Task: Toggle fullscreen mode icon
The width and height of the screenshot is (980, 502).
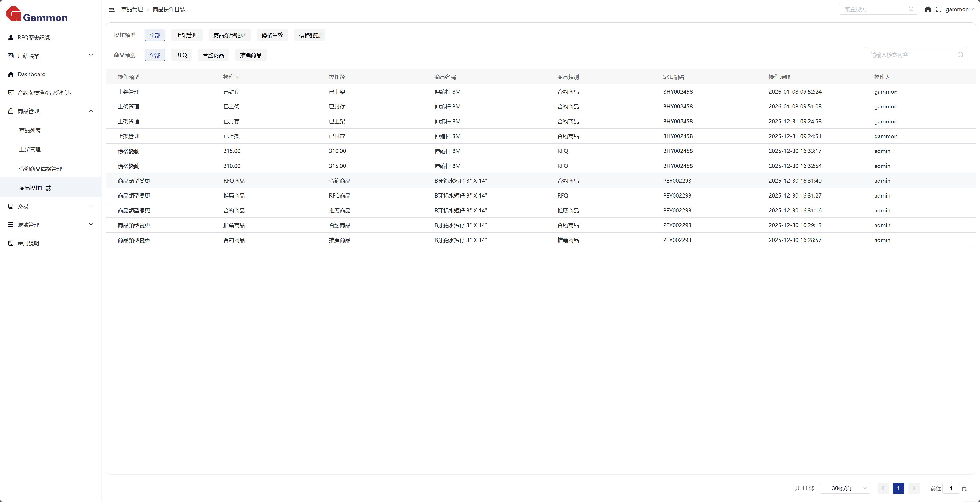Action: coord(939,9)
